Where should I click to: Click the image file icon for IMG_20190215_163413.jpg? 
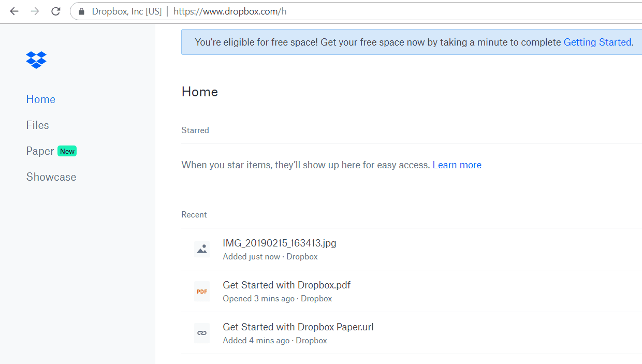(202, 249)
